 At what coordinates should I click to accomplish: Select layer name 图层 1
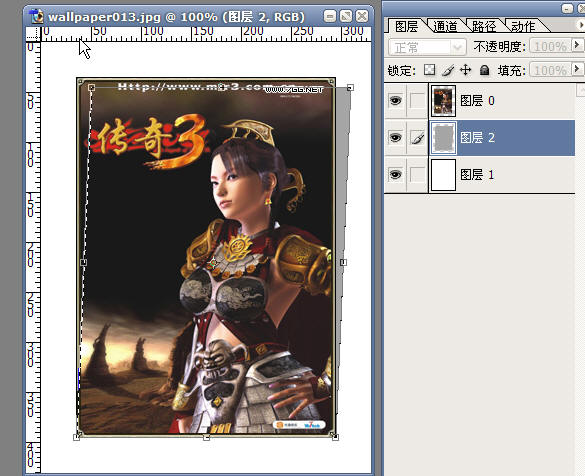[x=477, y=175]
